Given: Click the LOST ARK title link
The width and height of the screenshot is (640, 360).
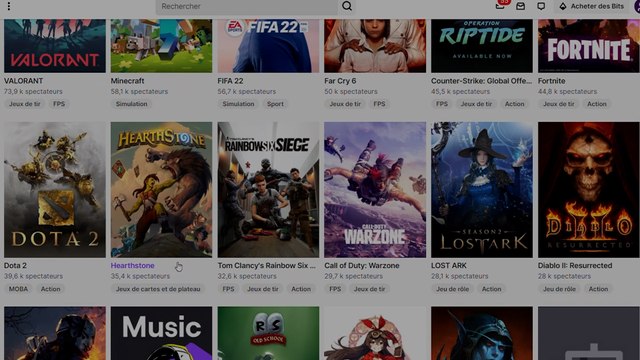Looking at the screenshot, I should 449,265.
